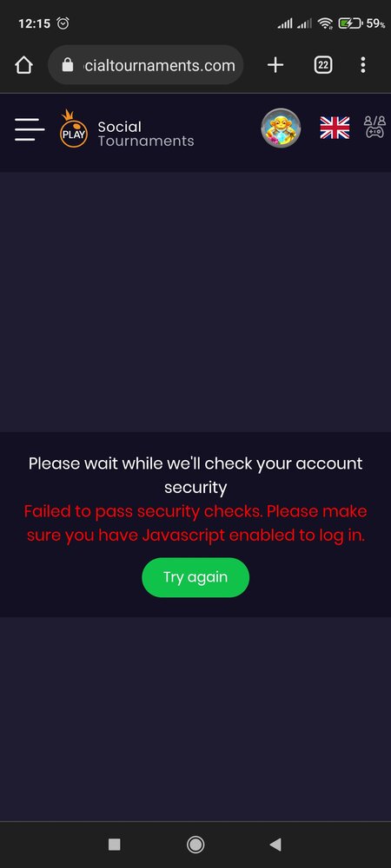Open the monkey avatar profile
The width and height of the screenshot is (391, 868).
click(x=281, y=128)
